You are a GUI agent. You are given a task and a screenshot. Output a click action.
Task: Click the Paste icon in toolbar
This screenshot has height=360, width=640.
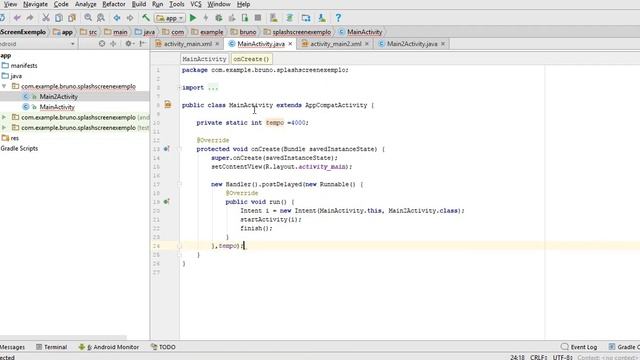(x=72, y=18)
